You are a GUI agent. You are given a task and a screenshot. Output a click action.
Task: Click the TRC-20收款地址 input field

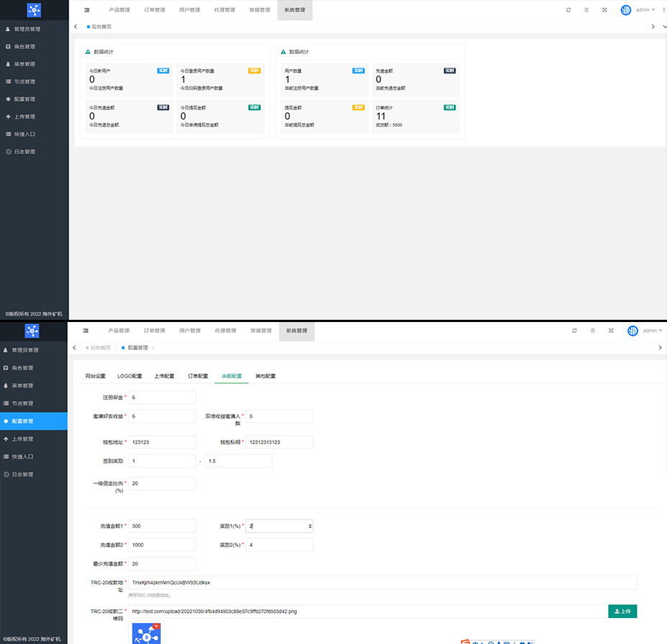(x=382, y=582)
